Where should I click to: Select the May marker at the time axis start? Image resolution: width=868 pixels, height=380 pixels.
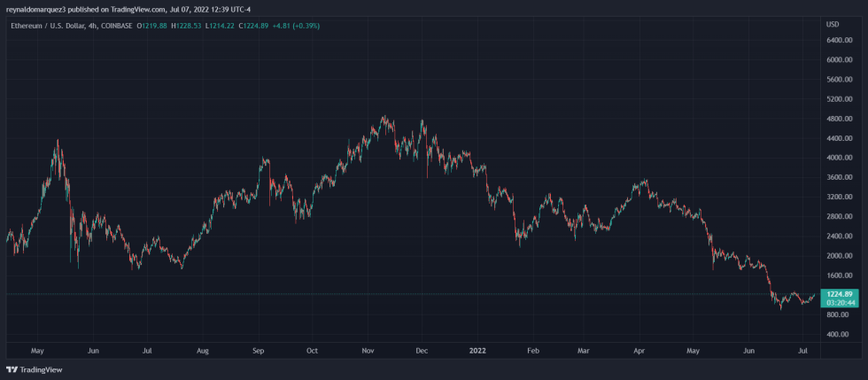point(37,351)
